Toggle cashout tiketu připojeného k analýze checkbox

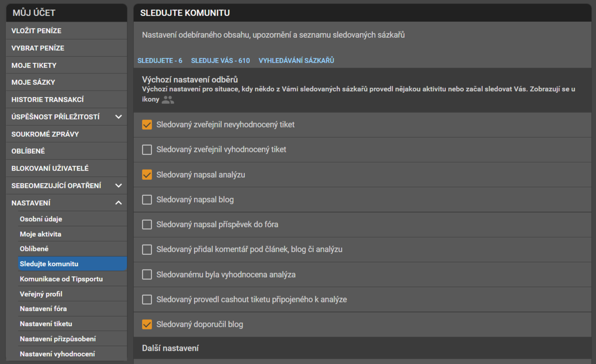coord(147,300)
